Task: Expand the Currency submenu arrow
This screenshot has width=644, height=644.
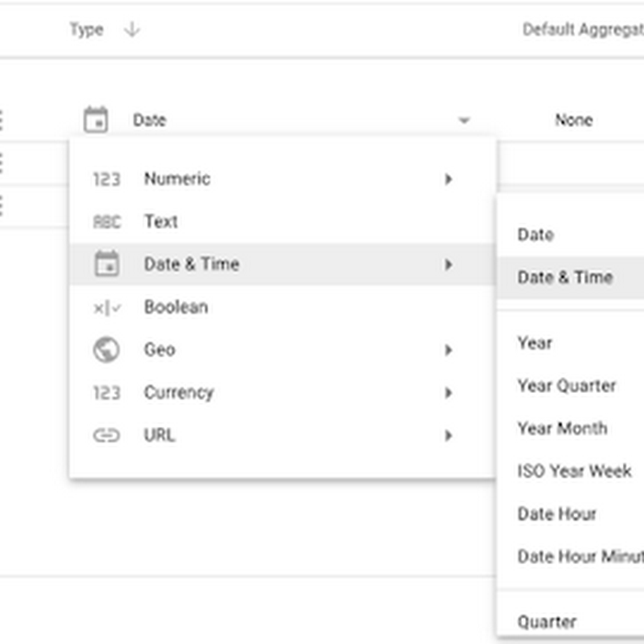Action: click(x=449, y=393)
